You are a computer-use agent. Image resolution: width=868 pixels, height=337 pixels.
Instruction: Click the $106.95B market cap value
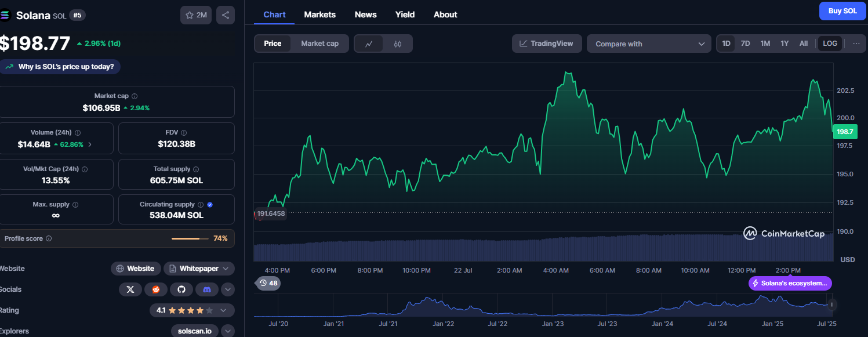click(x=101, y=108)
